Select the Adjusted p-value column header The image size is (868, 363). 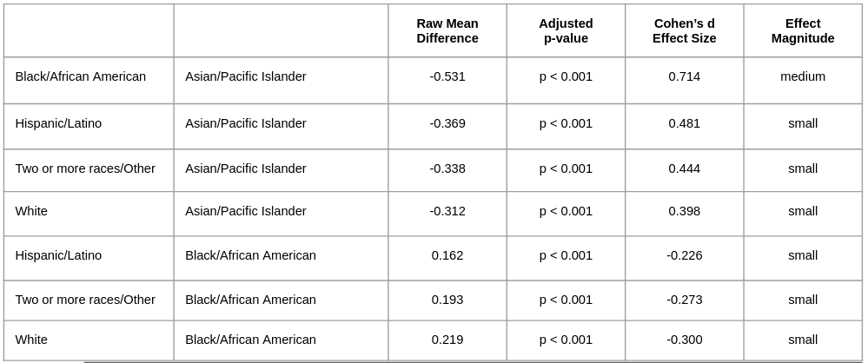[x=566, y=31]
